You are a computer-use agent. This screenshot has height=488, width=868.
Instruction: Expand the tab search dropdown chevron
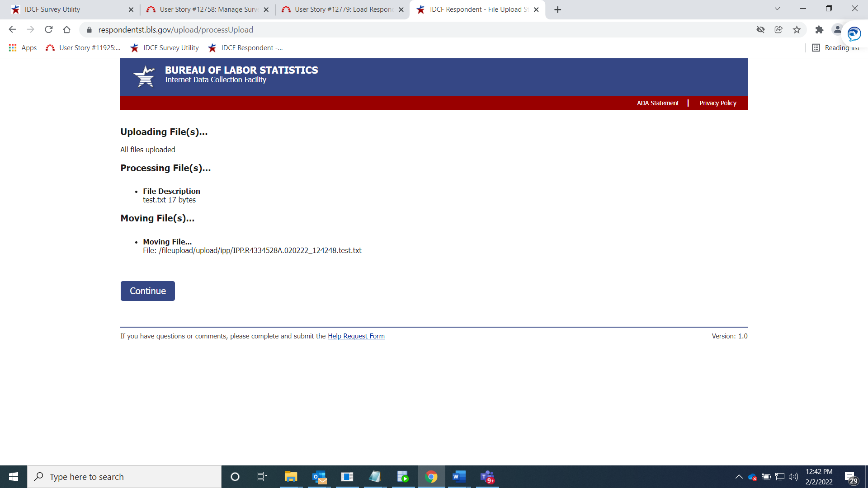777,9
